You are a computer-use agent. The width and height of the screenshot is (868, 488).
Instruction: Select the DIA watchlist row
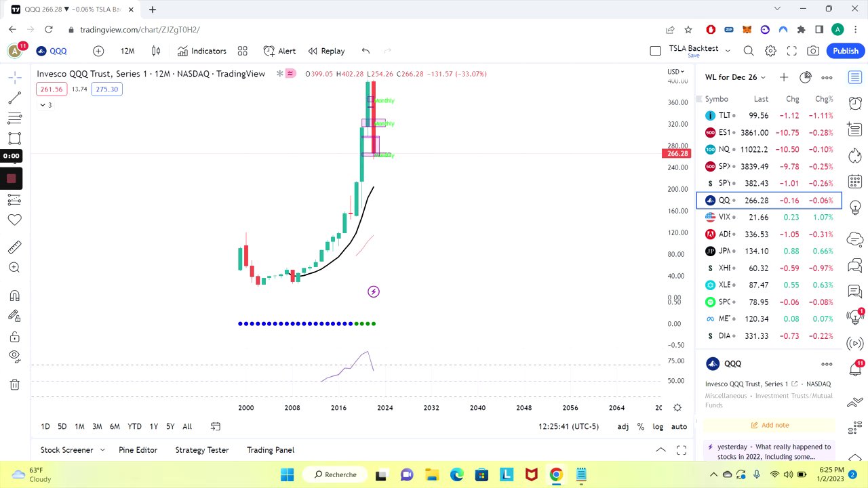point(769,336)
